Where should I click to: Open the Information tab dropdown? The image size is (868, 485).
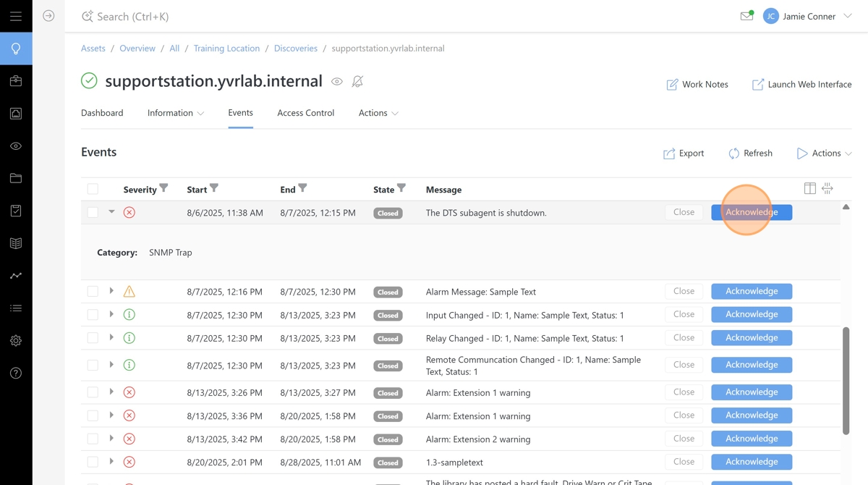tap(176, 113)
